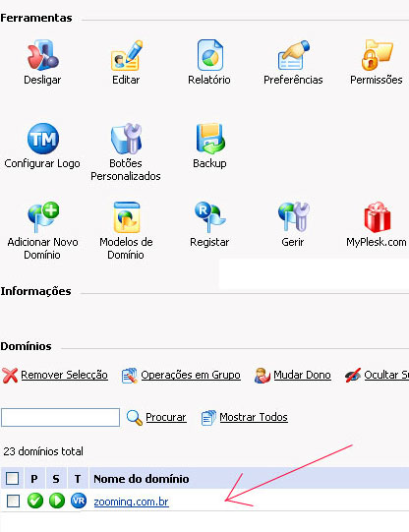
Task: Click green checkmark status icon for zooming.com.br
Action: [x=35, y=501]
